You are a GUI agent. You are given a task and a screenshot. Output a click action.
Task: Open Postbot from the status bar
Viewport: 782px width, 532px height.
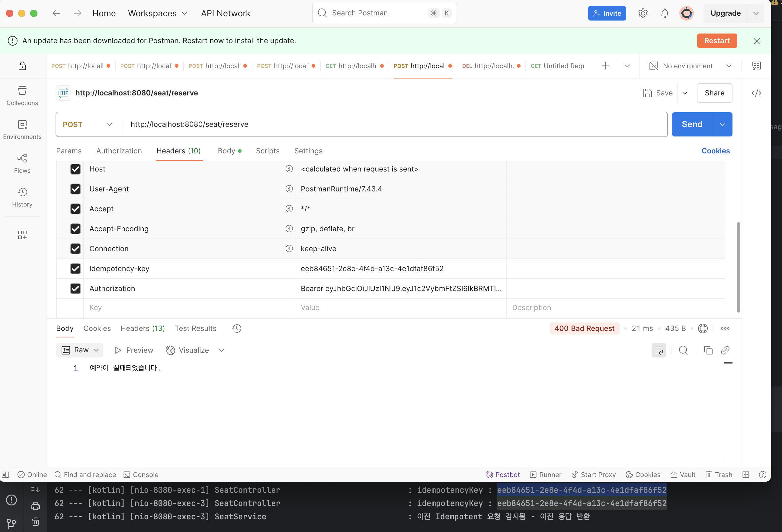point(503,474)
